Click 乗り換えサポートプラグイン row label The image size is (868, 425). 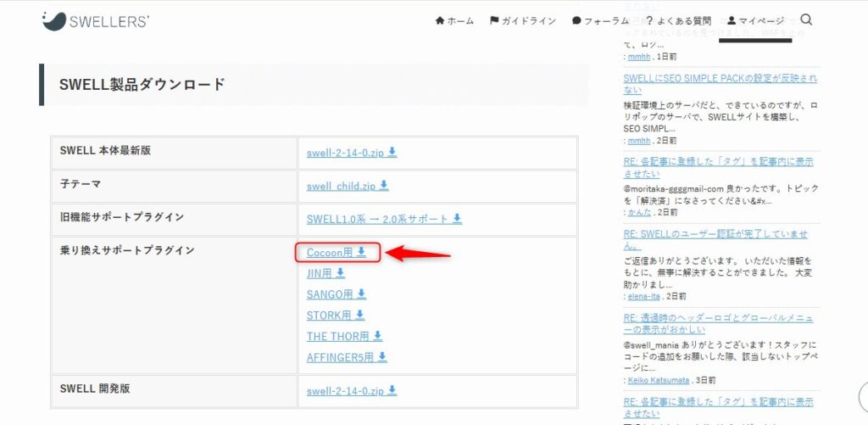(127, 250)
